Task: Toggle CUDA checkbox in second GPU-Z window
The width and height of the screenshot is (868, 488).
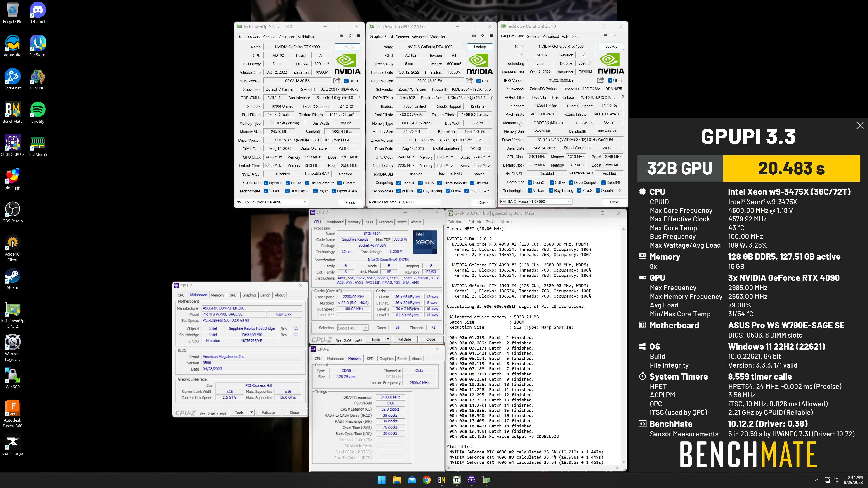Action: click(420, 183)
